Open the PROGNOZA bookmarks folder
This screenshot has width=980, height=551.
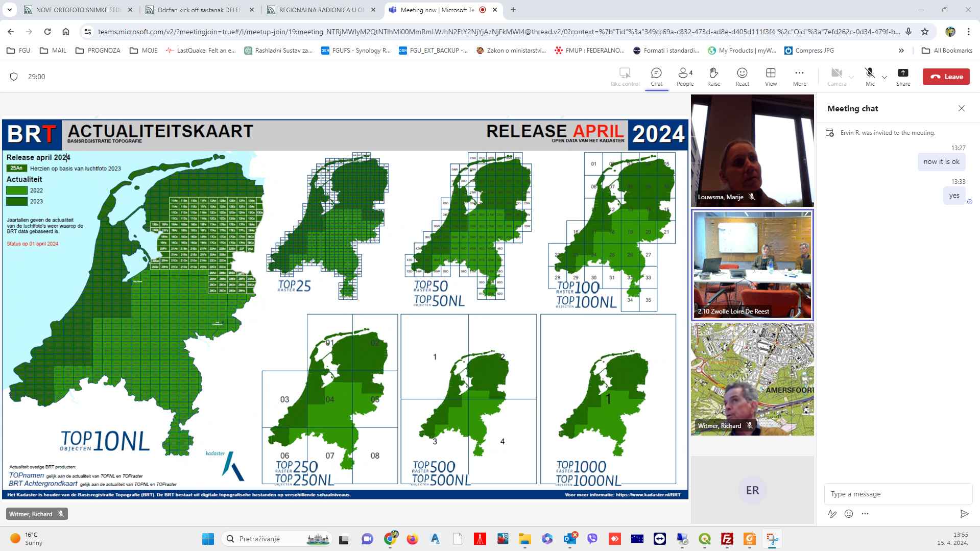[98, 51]
